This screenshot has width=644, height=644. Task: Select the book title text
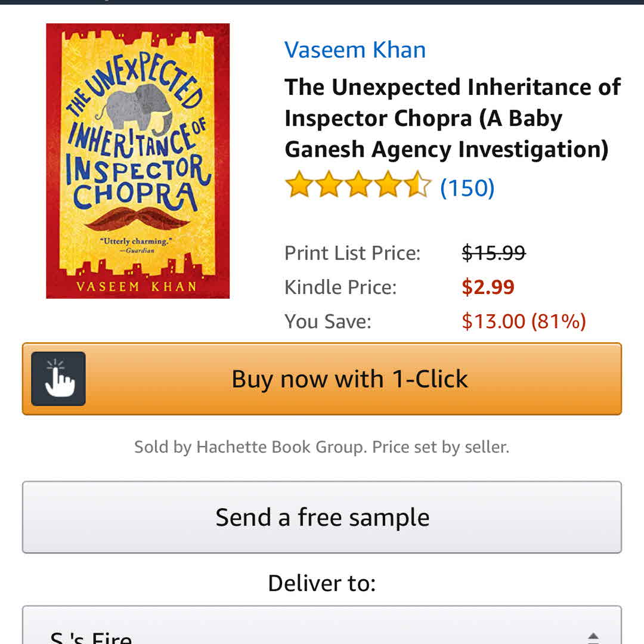coord(452,118)
